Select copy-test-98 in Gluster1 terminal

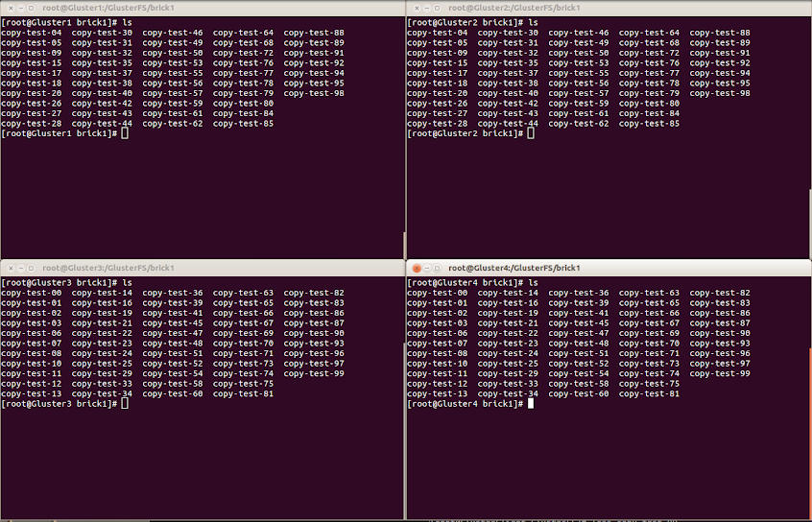(x=314, y=94)
